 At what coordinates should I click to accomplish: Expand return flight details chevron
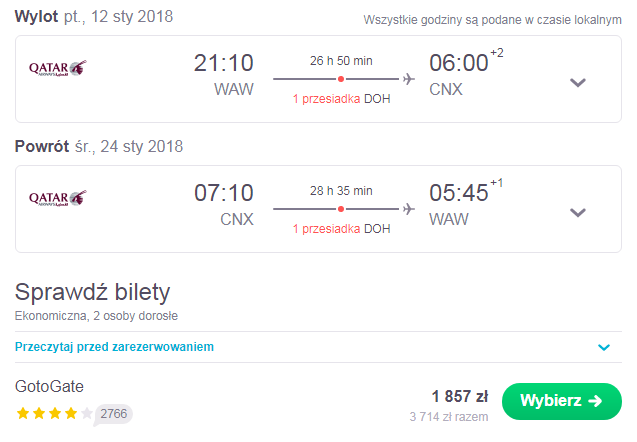[578, 213]
